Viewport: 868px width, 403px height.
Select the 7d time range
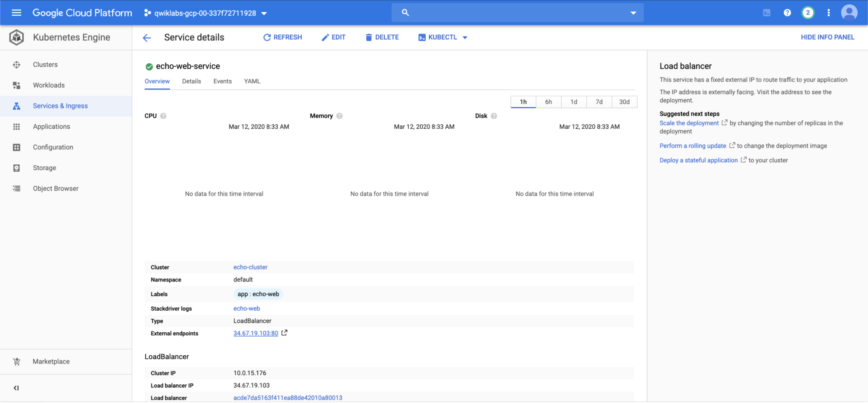pyautogui.click(x=599, y=102)
